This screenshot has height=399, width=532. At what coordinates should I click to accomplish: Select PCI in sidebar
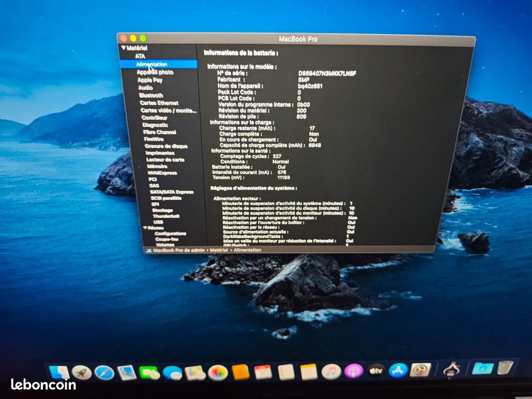pyautogui.click(x=153, y=179)
